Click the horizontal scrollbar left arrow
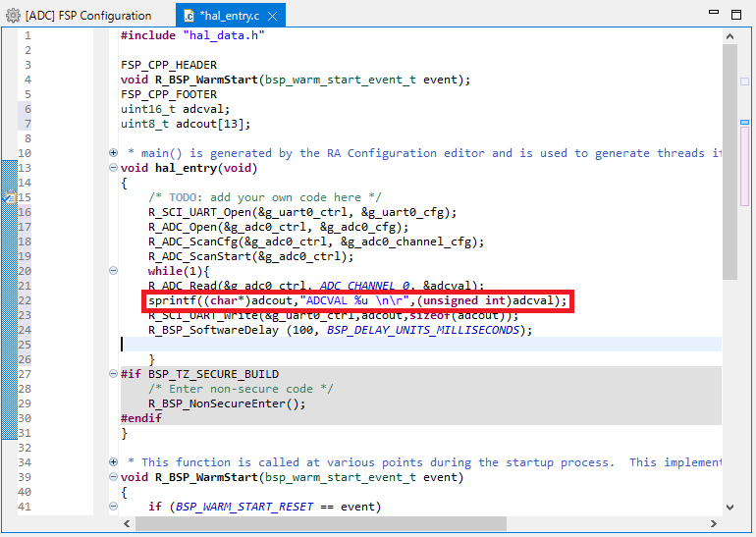The height and width of the screenshot is (537, 756). click(x=127, y=523)
